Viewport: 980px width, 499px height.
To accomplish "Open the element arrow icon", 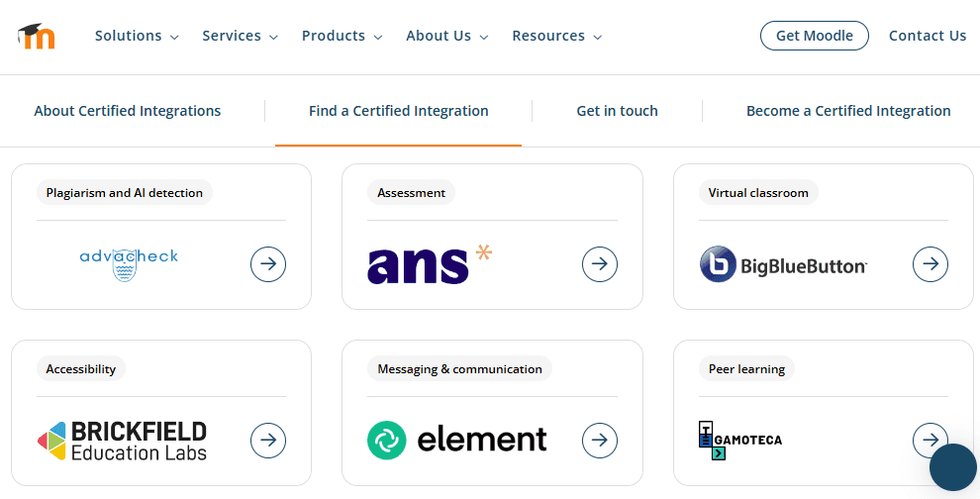I will pyautogui.click(x=599, y=441).
